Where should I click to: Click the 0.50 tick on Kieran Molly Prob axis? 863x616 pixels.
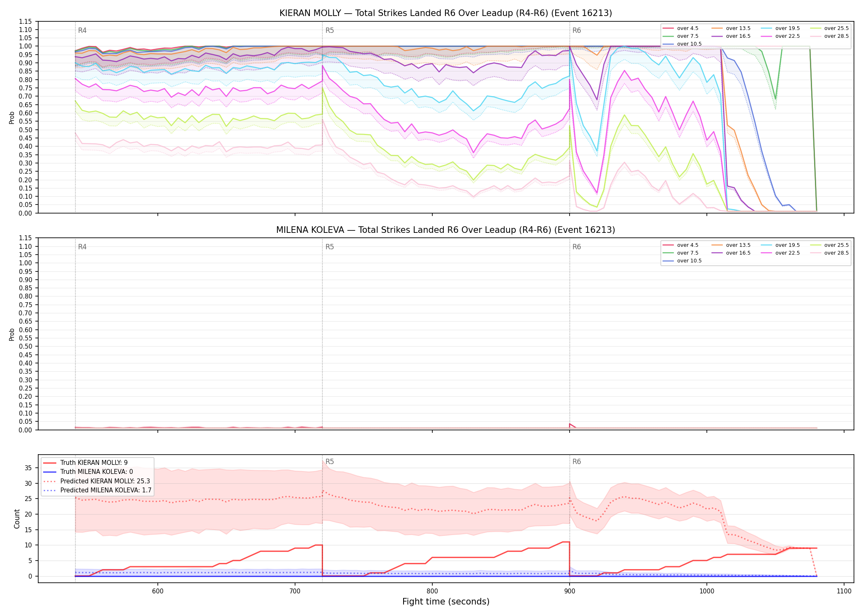point(26,130)
